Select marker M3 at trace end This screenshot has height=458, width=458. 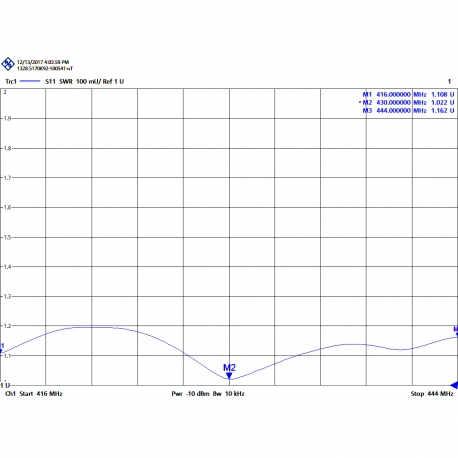coord(456,332)
